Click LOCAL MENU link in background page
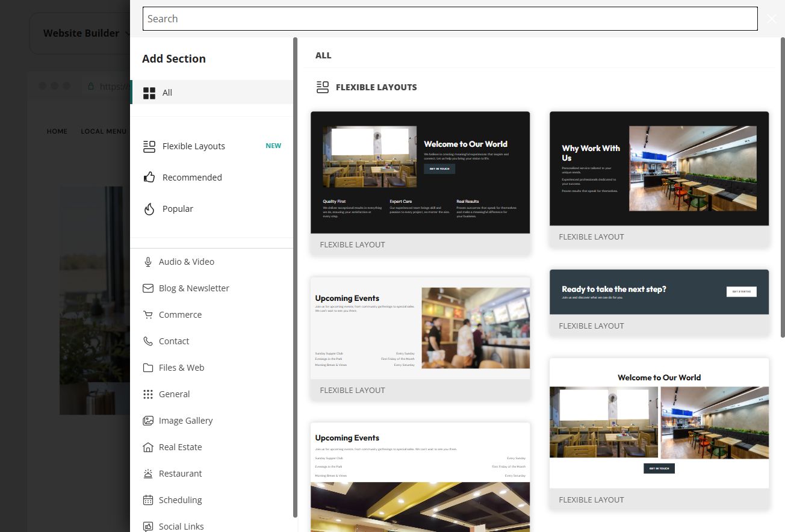The width and height of the screenshot is (785, 532). (x=104, y=131)
